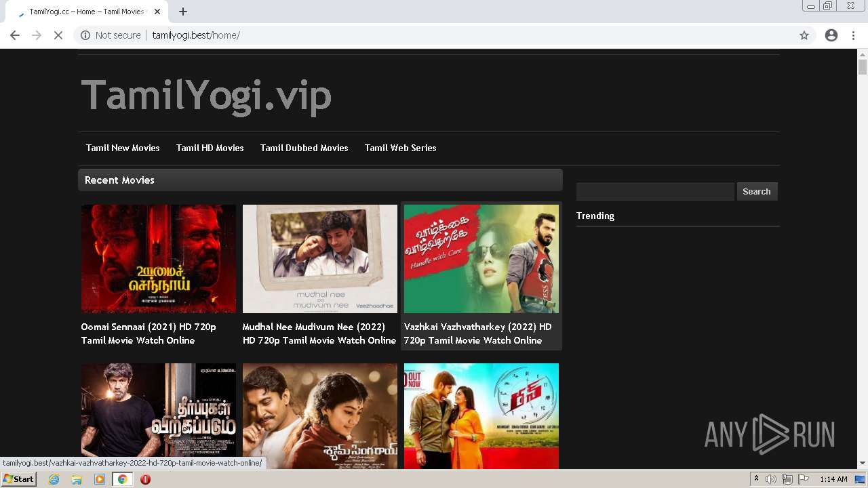Open the Tamil Web Series menu
Screen dimensions: 868x488
point(401,148)
